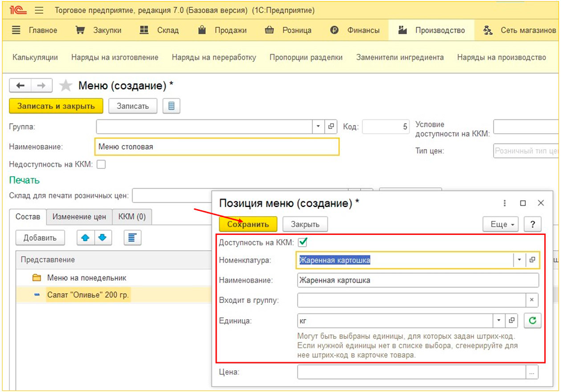561x392 pixels.
Task: Open the report icon next to Записать
Action: click(171, 106)
